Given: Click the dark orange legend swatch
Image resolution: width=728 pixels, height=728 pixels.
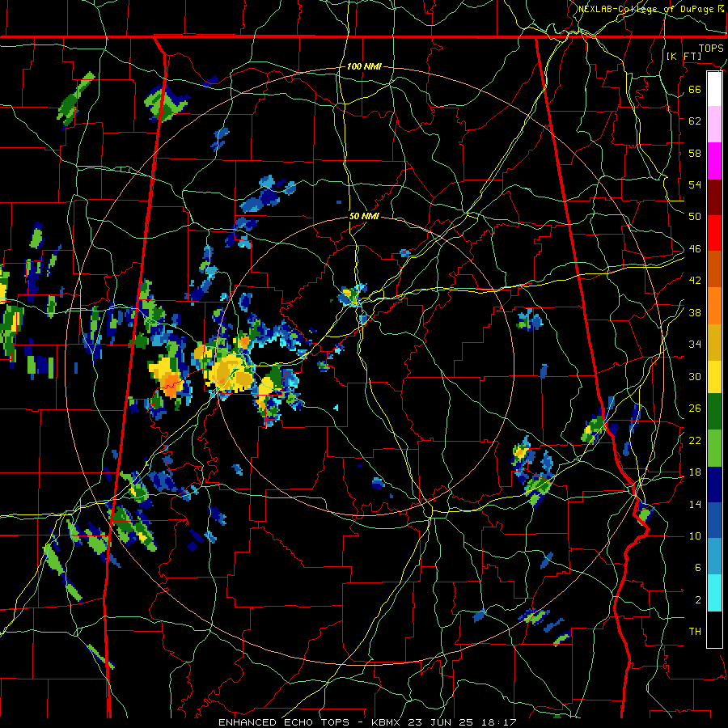Looking at the screenshot, I should pyautogui.click(x=714, y=269).
